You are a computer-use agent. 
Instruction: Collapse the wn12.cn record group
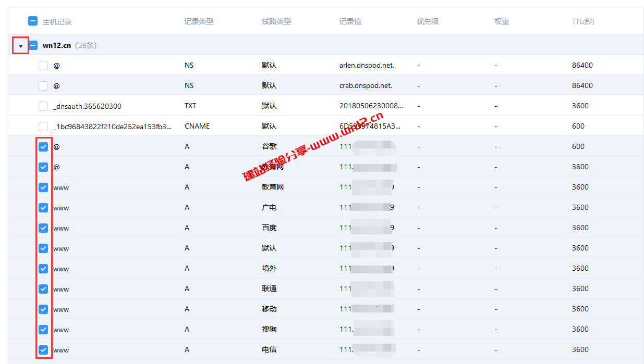click(x=20, y=45)
